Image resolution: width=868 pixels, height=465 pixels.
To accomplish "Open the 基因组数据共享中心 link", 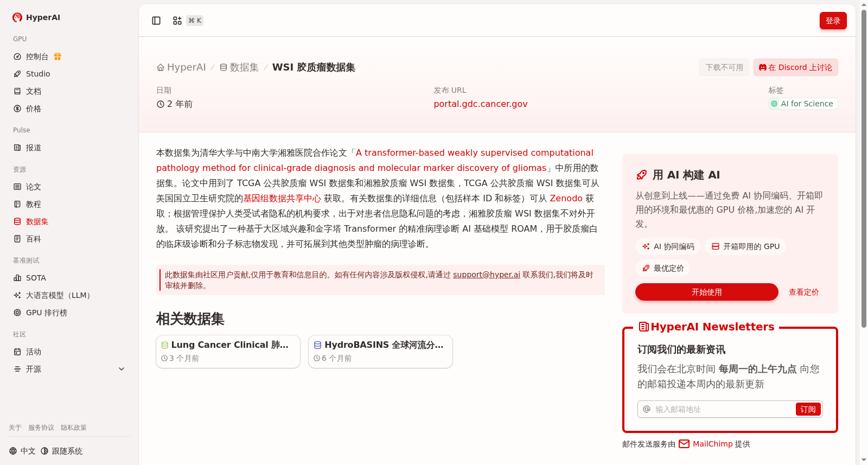I will pos(282,198).
